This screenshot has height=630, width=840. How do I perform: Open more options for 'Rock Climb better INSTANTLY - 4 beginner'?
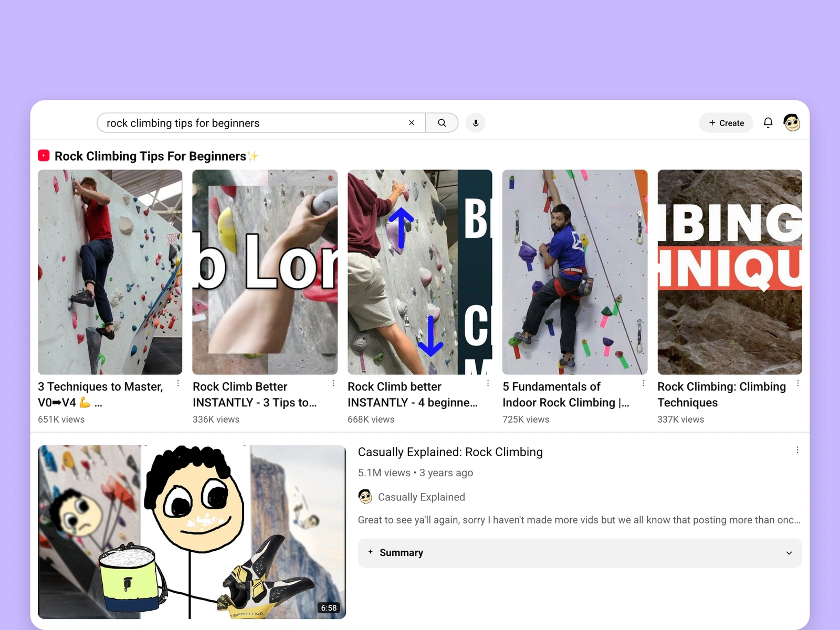(x=488, y=383)
